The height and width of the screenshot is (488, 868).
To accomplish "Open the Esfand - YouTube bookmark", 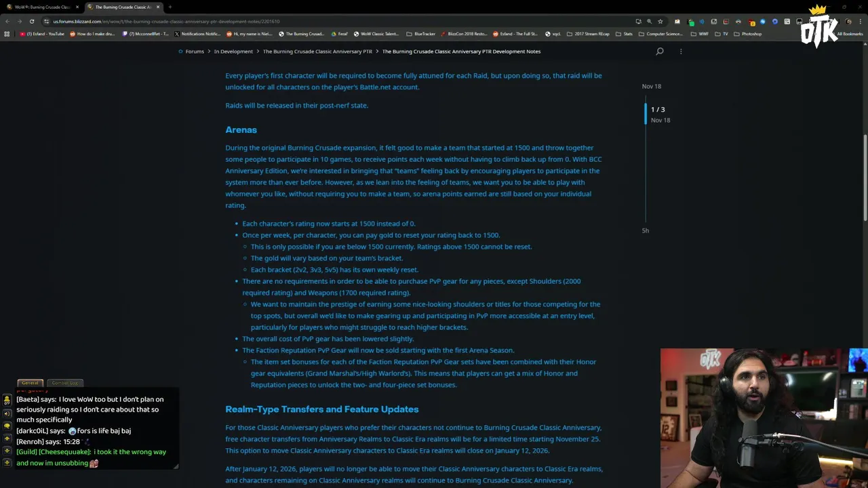I will click(41, 34).
